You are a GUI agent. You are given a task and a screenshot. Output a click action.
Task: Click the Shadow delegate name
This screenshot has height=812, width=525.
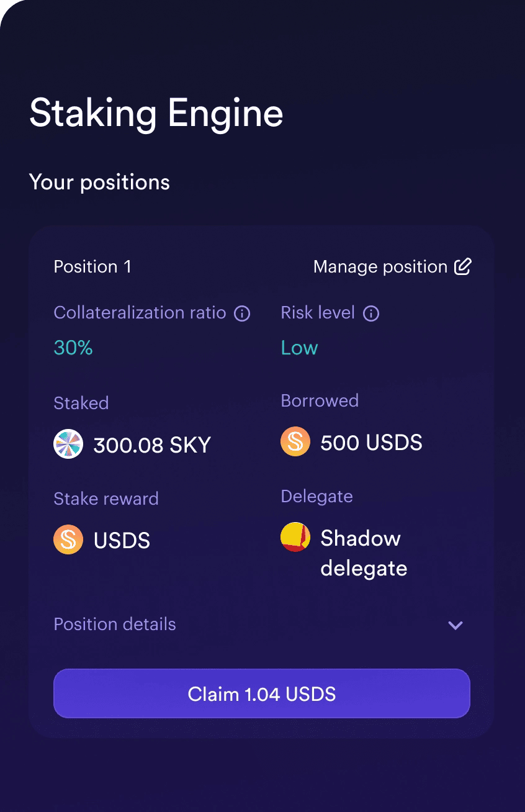pos(364,553)
